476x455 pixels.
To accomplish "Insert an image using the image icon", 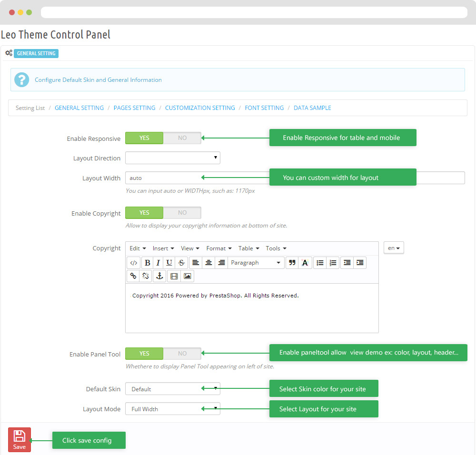I will [x=188, y=276].
